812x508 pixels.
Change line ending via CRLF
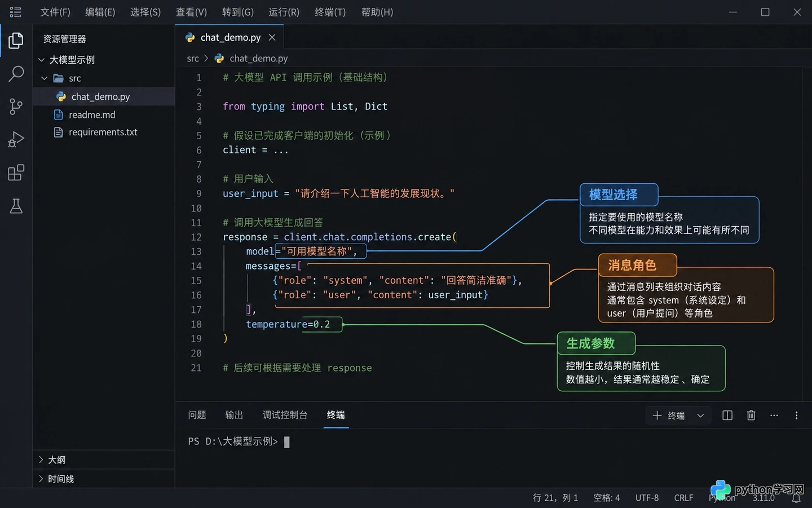click(x=683, y=498)
